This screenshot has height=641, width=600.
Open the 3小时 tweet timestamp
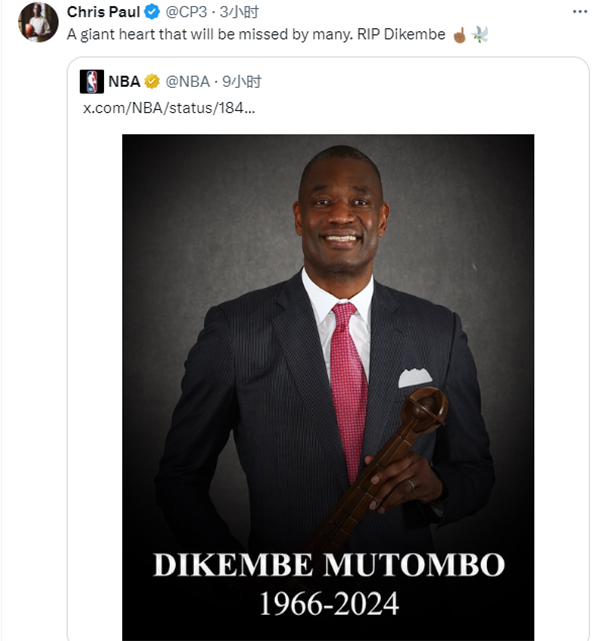(241, 13)
